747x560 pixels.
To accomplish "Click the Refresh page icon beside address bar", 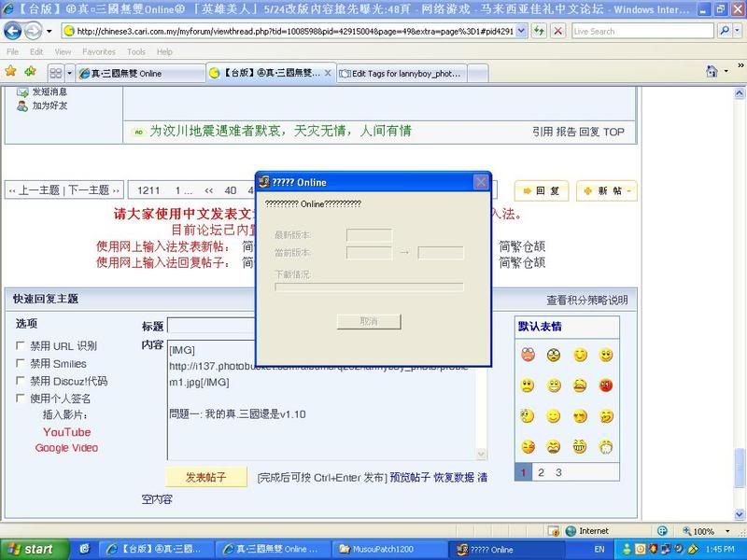I will click(538, 31).
